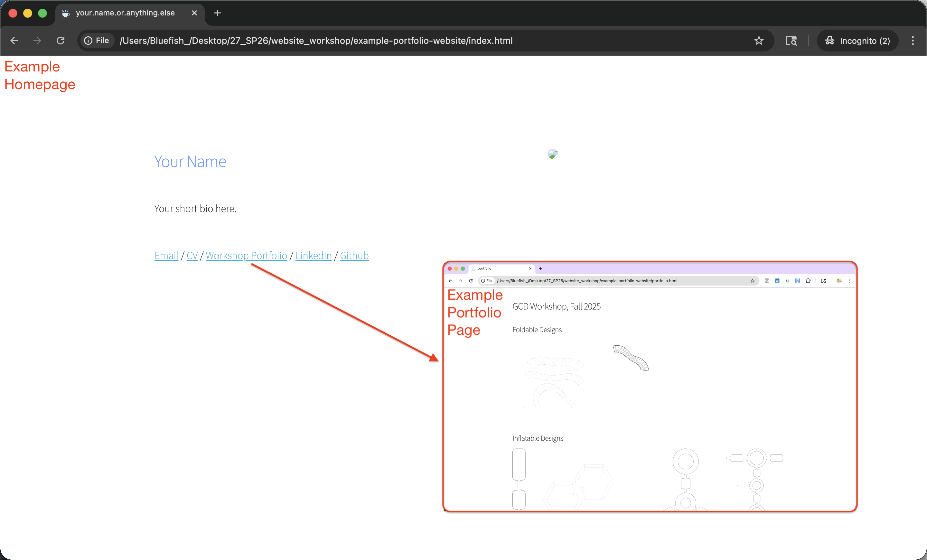Click 'Inflatable Designs' text in portfolio image

coord(538,439)
